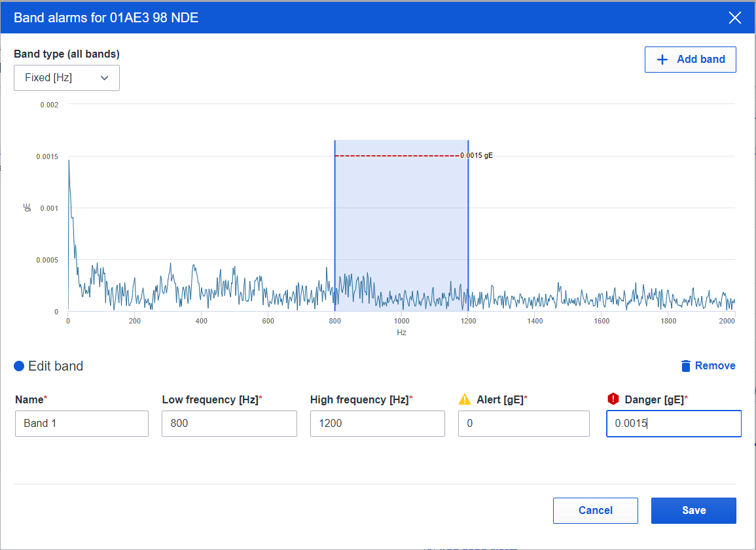Click the Add band button
Screen dimensions: 756x550
[690, 60]
